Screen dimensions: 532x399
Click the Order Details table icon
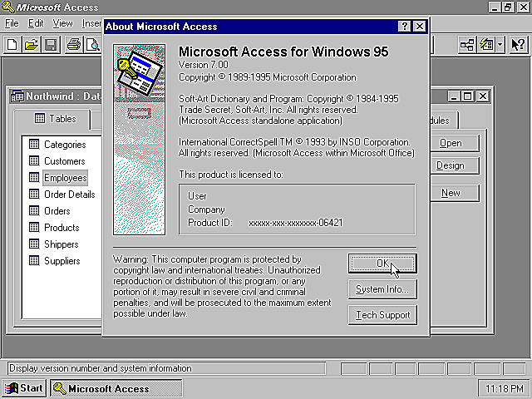tap(34, 194)
